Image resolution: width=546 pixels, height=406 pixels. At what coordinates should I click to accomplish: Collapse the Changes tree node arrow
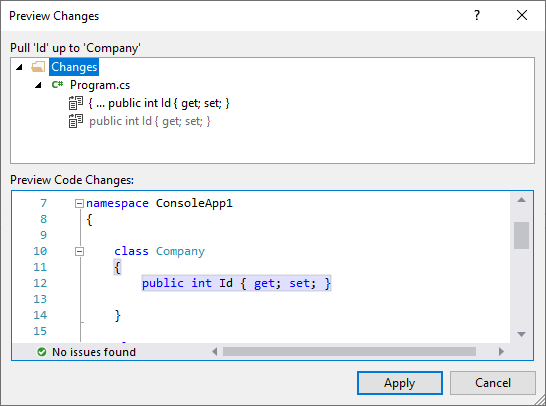[x=20, y=67]
